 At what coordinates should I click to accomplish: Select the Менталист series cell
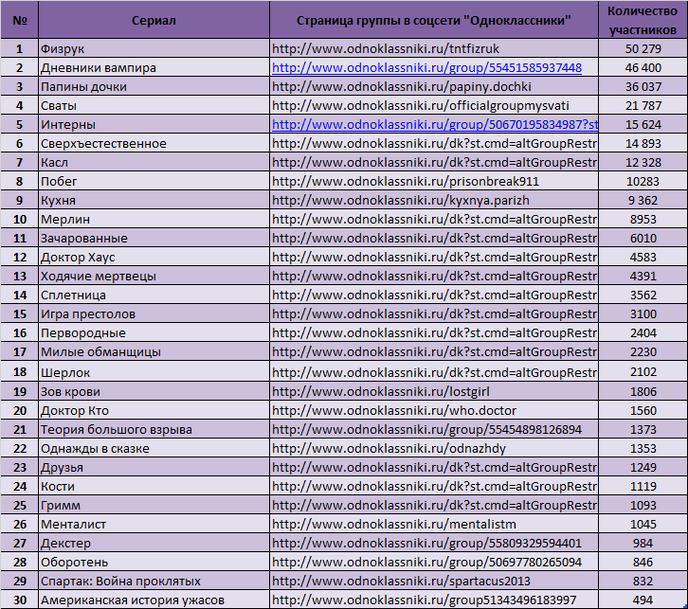(x=154, y=524)
